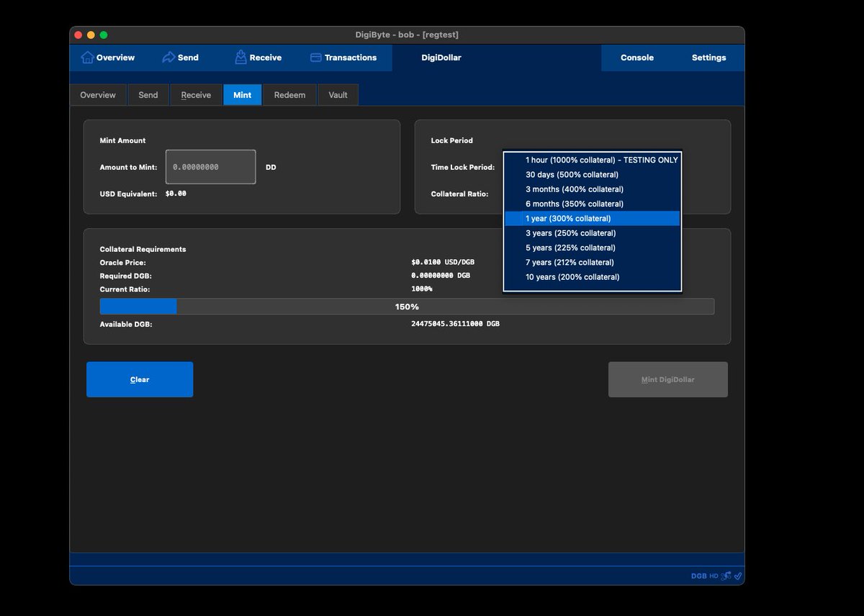Choose 1 hour (1000% collateral) testing option

[x=593, y=160]
